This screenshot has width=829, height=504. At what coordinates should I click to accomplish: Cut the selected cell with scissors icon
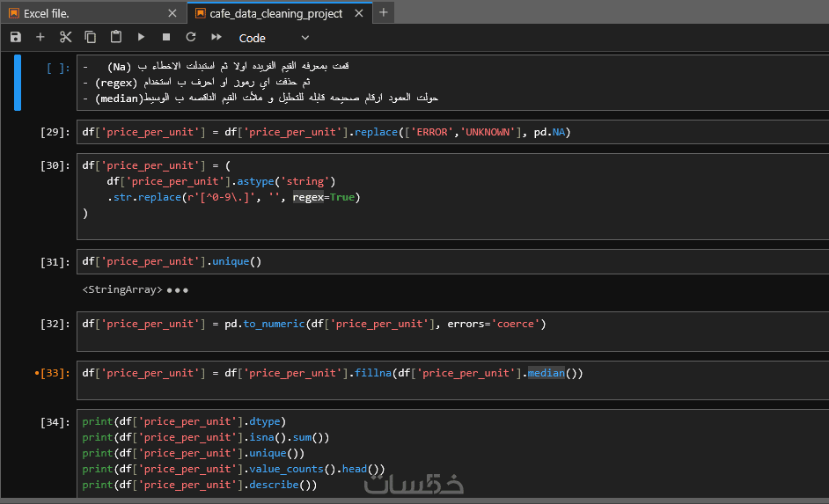(x=65, y=37)
